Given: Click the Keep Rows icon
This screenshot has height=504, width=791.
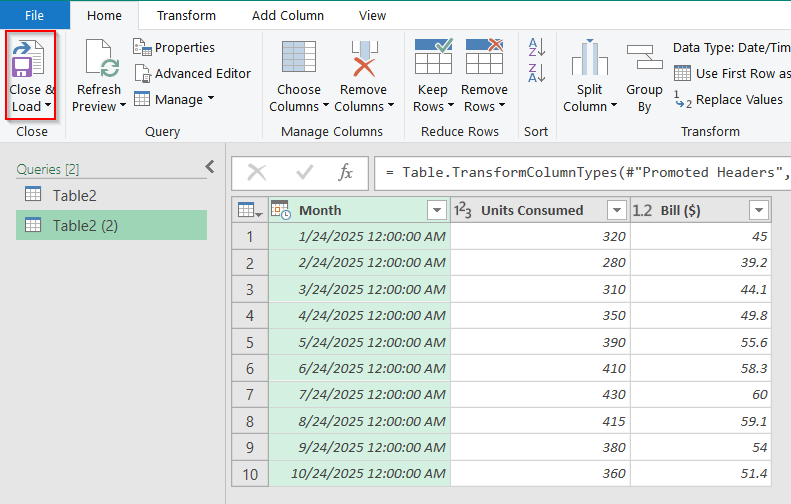Looking at the screenshot, I should (x=433, y=56).
